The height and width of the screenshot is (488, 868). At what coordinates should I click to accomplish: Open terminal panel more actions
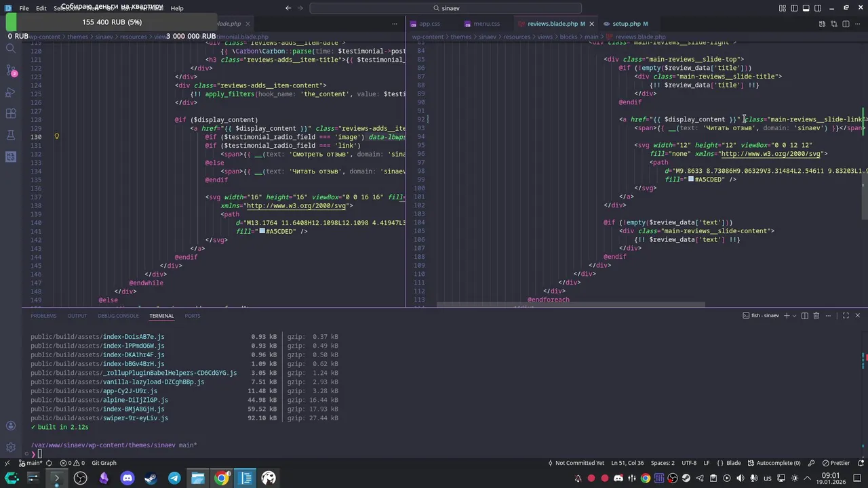828,316
